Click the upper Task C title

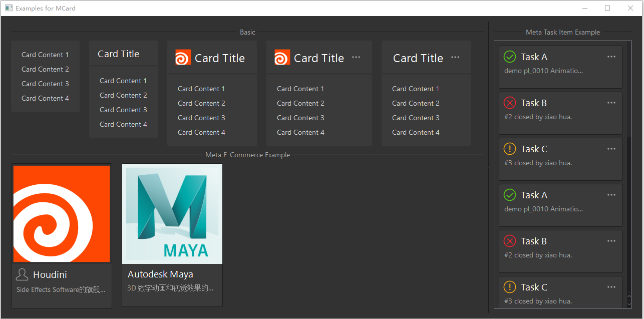tap(534, 149)
